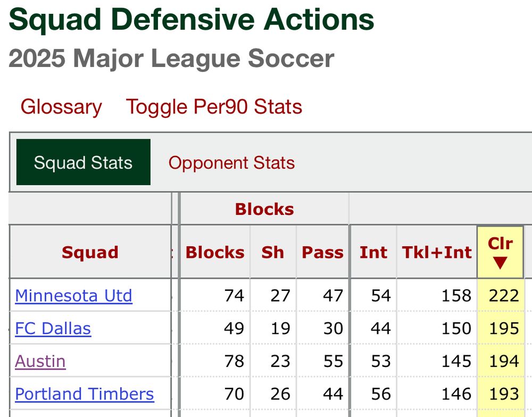Sort by the Pass column header

pyautogui.click(x=322, y=252)
